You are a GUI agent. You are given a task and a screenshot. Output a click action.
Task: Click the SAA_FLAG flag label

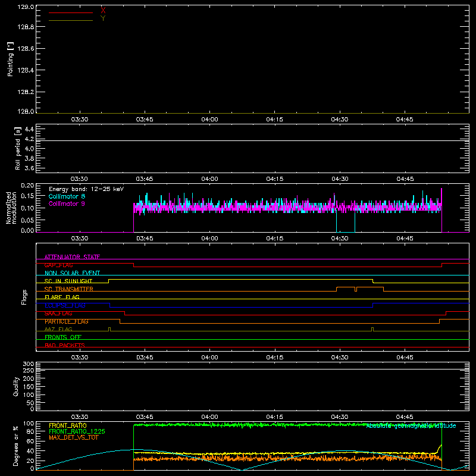click(58, 314)
